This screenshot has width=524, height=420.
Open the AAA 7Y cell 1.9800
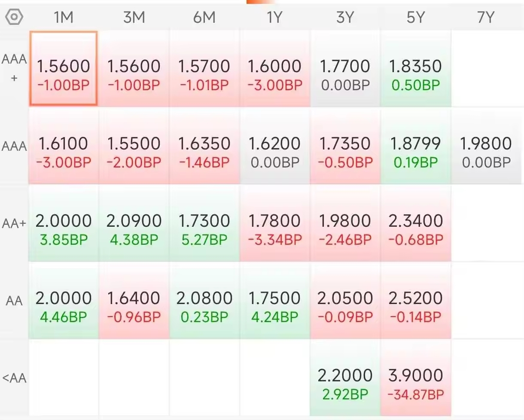486,146
